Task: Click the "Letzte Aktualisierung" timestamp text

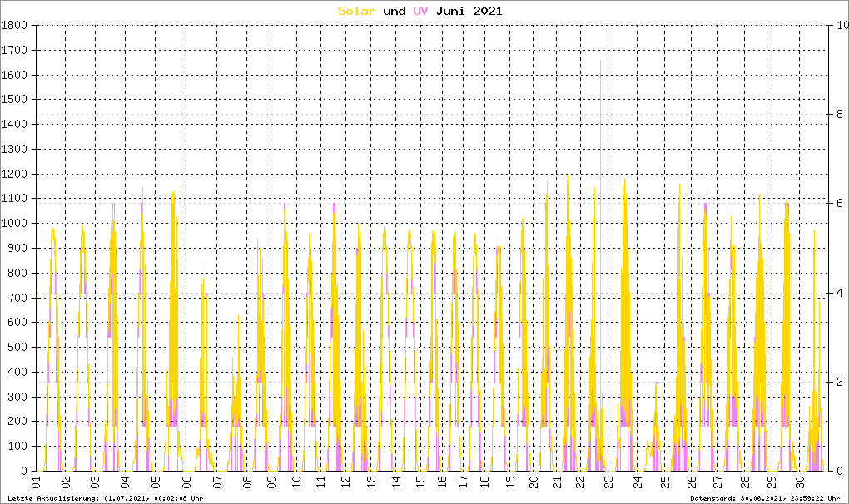Action: click(x=105, y=498)
